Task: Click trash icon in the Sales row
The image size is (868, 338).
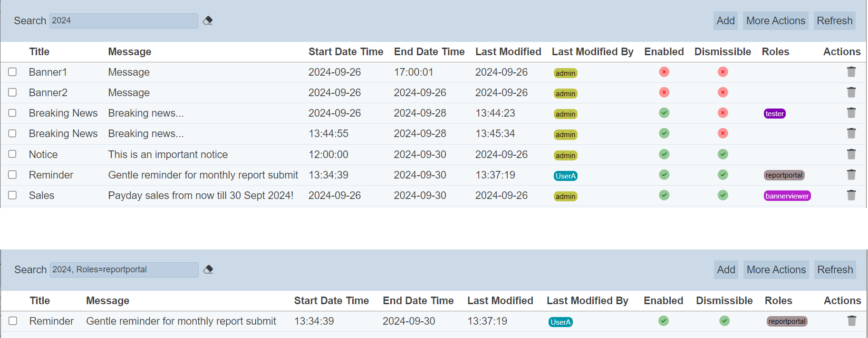Action: (851, 195)
